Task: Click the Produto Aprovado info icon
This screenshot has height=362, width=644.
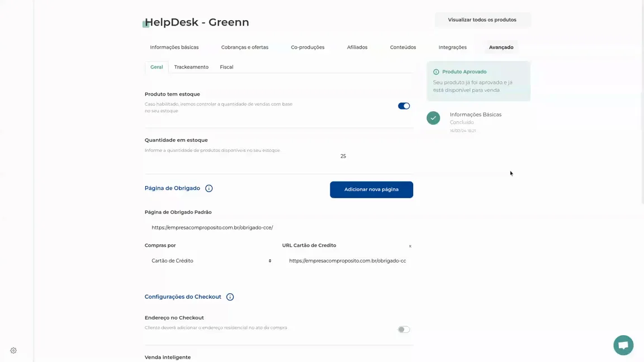Action: [436, 72]
